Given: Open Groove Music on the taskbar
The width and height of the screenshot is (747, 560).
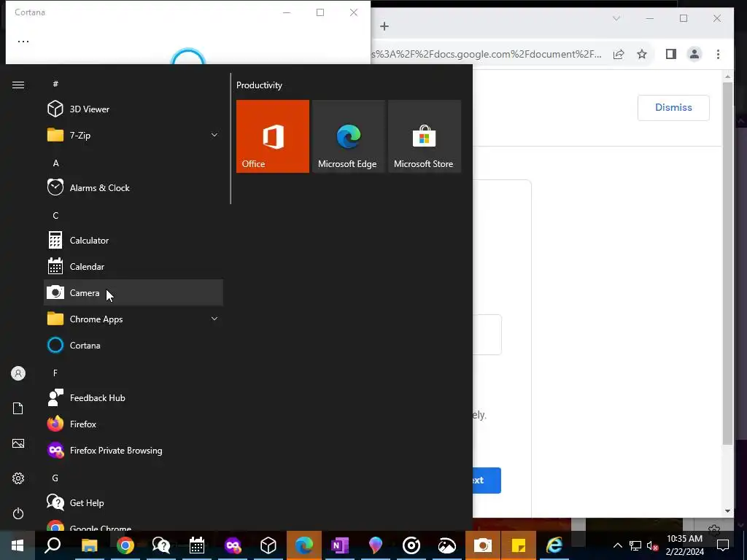Looking at the screenshot, I should tap(411, 545).
